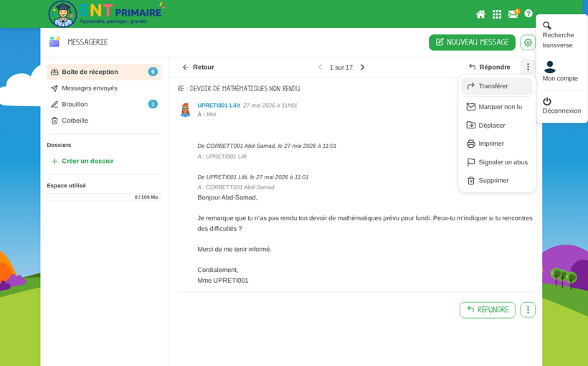Click the message subject RE : DEVOIR DE MATHÉMATIQUES
The image size is (588, 366).
coord(239,88)
